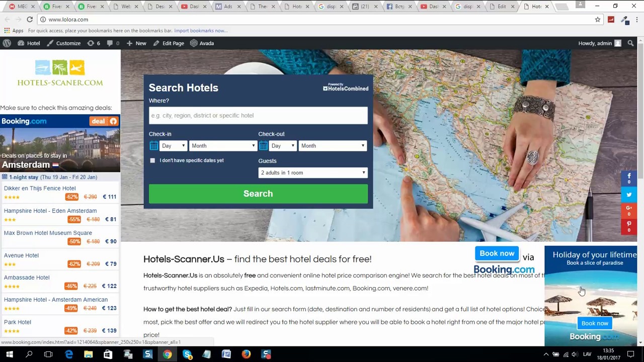This screenshot has width=644, height=362.
Task: Click the Where destination field
Action: tap(258, 116)
